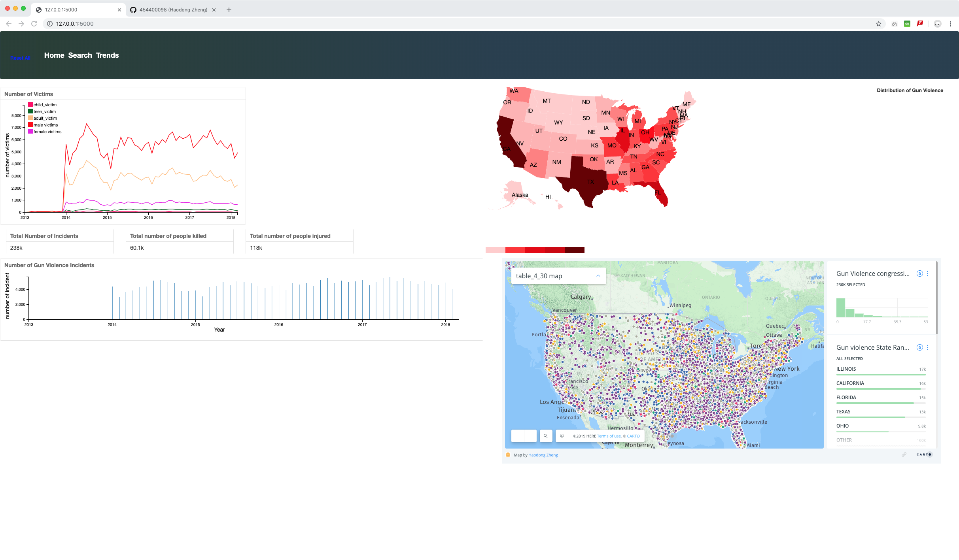The width and height of the screenshot is (959, 560).
Task: Collapse the table_4_30 map legend
Action: 598,276
